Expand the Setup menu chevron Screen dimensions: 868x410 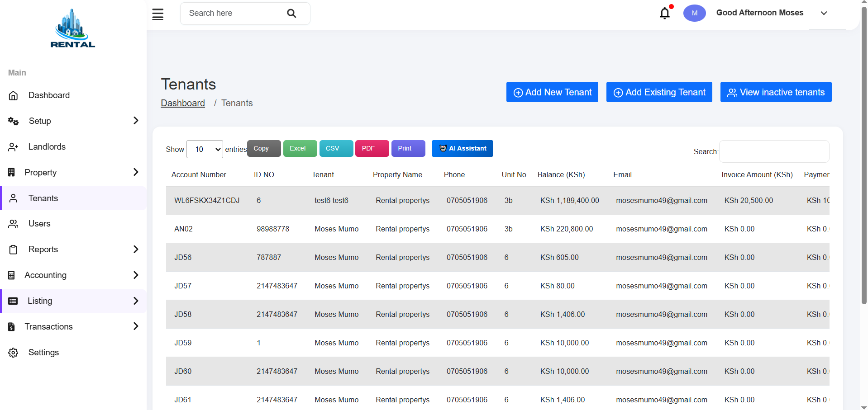[136, 121]
